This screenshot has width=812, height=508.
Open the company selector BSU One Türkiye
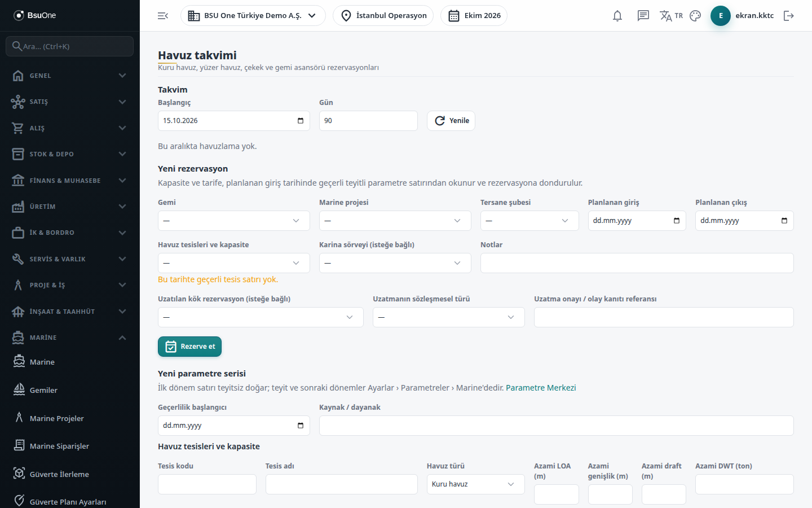pos(253,16)
